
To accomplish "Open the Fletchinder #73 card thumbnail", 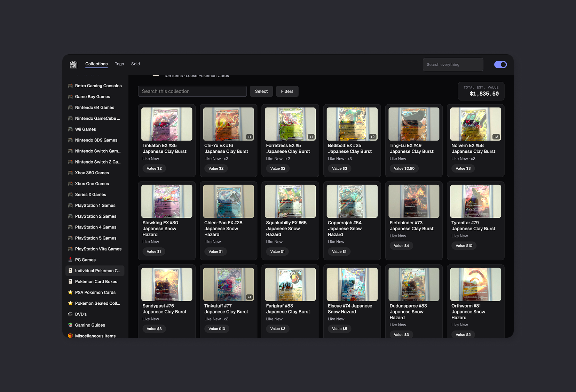I will coord(414,201).
